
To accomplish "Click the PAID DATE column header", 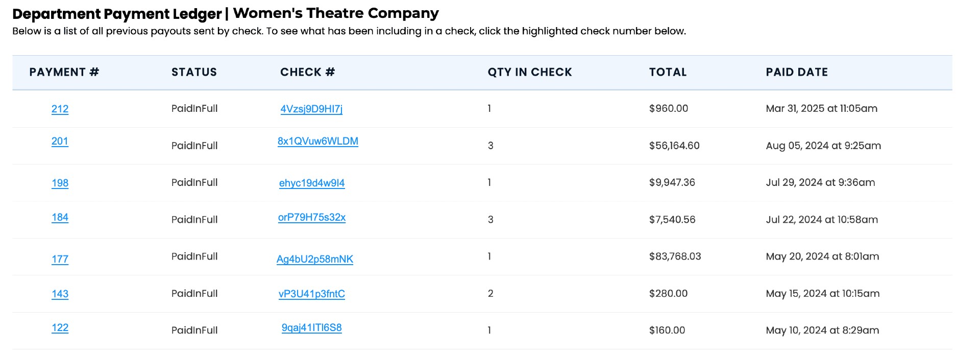I will coord(797,72).
